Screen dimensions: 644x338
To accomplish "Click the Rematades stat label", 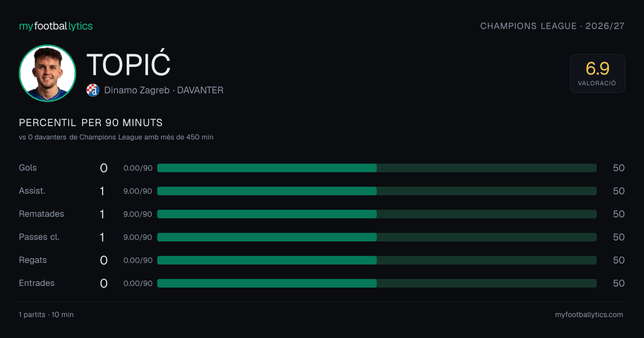I will pos(41,214).
